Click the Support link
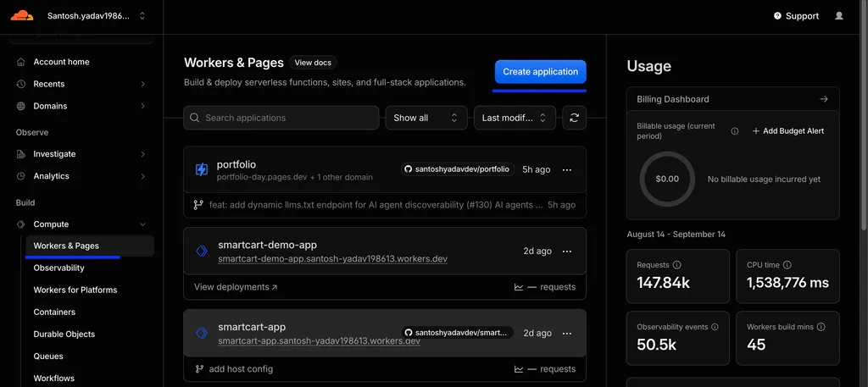The image size is (868, 387). (796, 16)
